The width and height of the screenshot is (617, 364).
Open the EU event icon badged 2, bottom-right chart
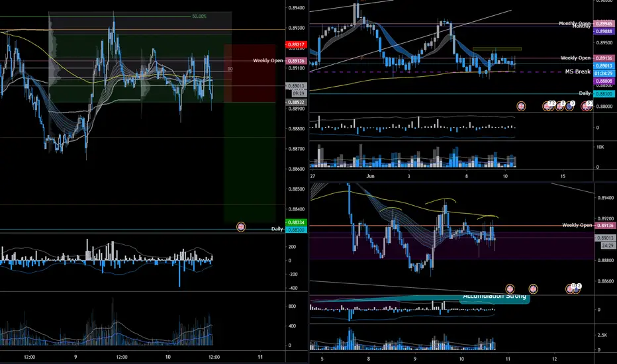click(x=577, y=288)
